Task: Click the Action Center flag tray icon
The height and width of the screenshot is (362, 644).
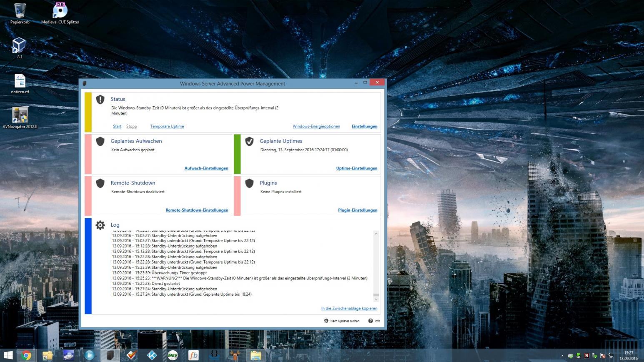Action: click(603, 355)
